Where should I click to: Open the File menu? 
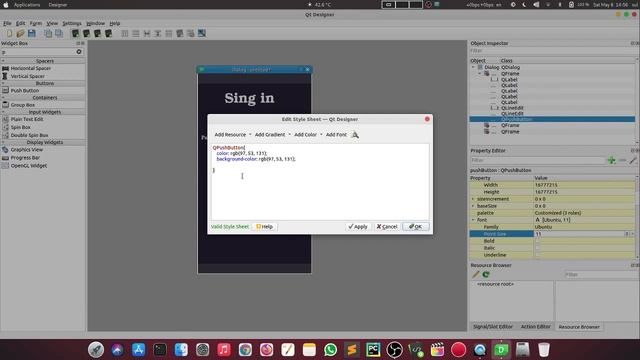tap(7, 23)
